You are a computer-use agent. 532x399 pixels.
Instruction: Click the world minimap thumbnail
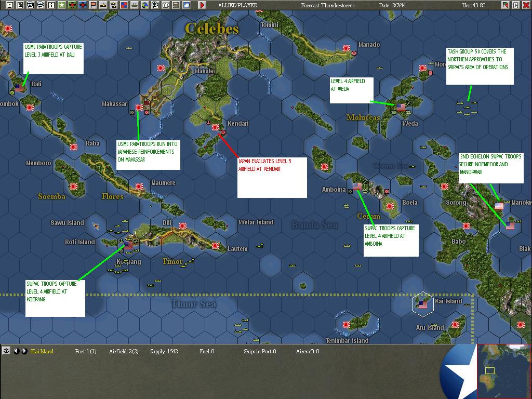pos(504,371)
